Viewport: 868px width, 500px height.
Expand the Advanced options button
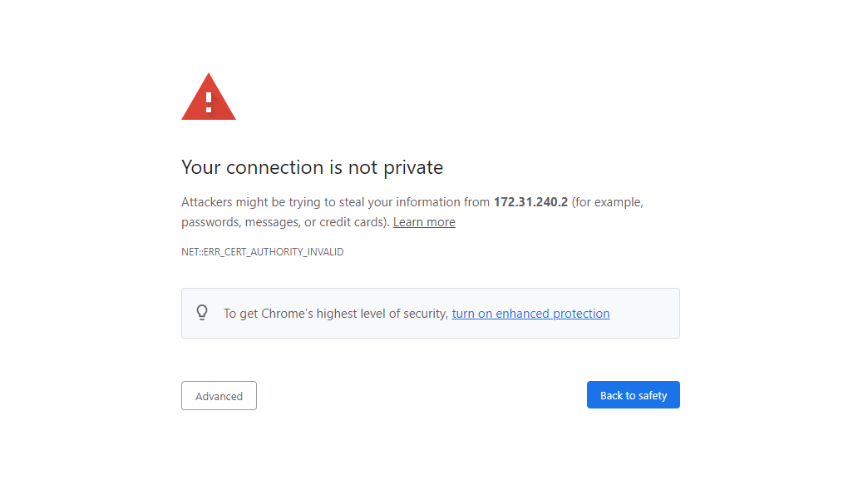click(x=219, y=396)
